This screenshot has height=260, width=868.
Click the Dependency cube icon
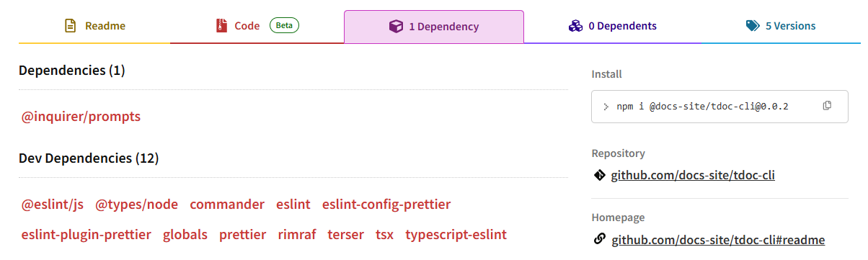[396, 27]
